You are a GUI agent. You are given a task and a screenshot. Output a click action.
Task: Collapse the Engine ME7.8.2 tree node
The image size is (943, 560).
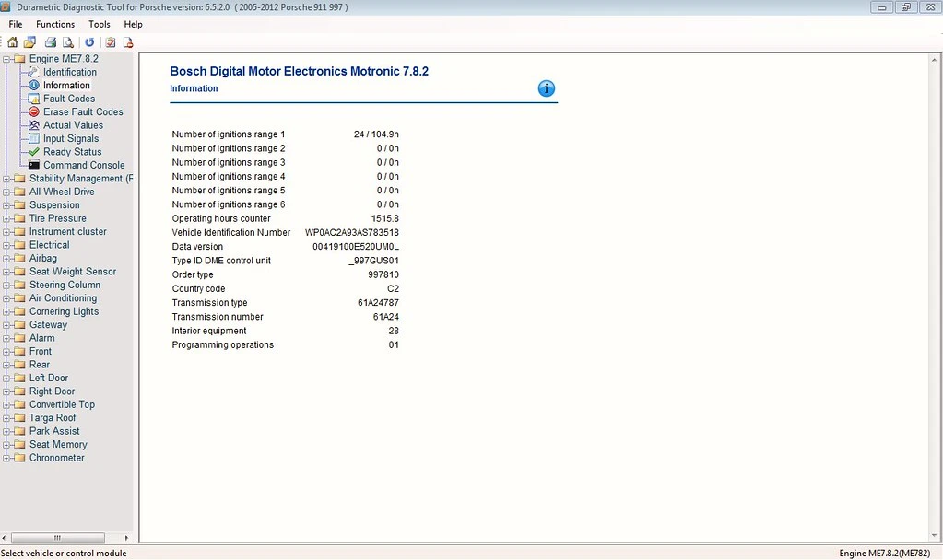click(x=6, y=59)
